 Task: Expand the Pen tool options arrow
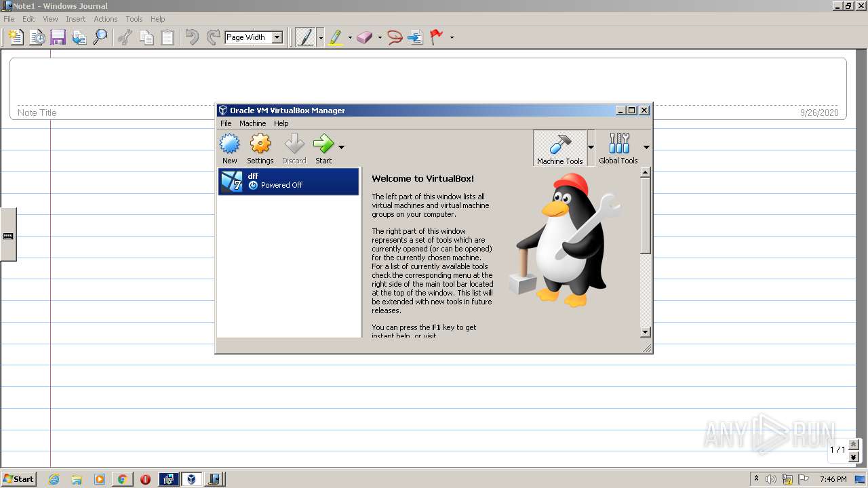click(321, 37)
